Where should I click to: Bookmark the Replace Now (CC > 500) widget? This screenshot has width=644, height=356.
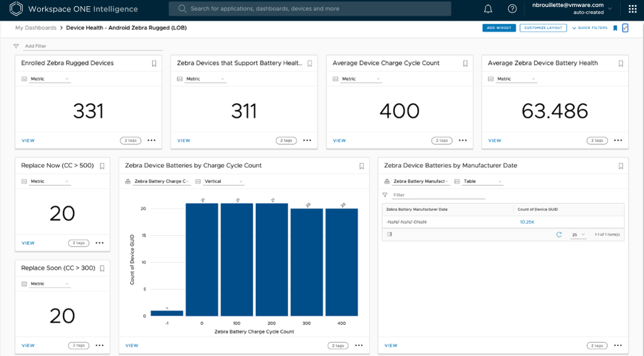(103, 166)
